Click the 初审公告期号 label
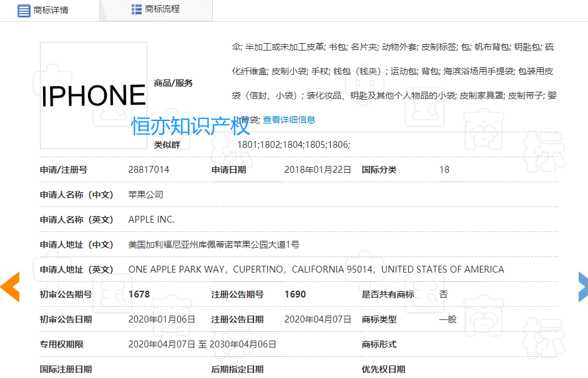The height and width of the screenshot is (378, 588). click(66, 294)
